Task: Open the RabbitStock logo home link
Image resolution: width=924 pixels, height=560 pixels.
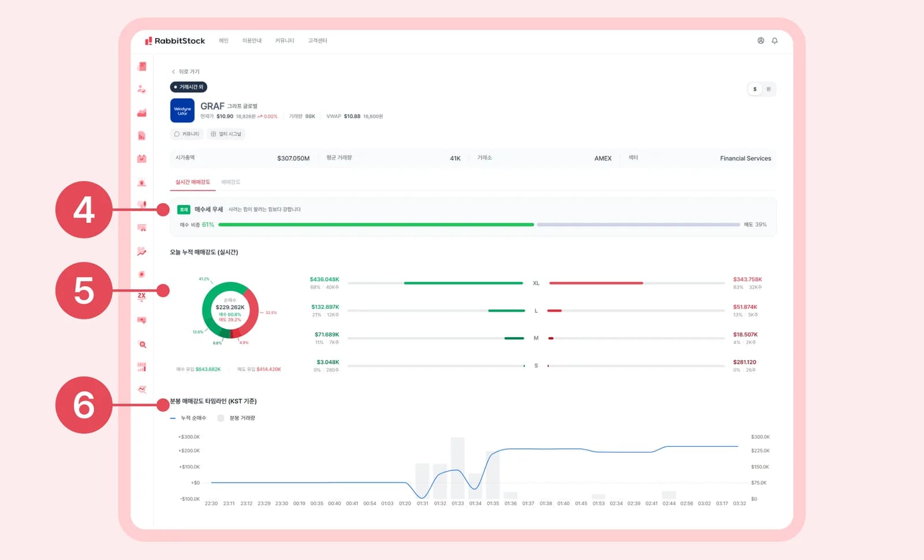Action: click(175, 41)
